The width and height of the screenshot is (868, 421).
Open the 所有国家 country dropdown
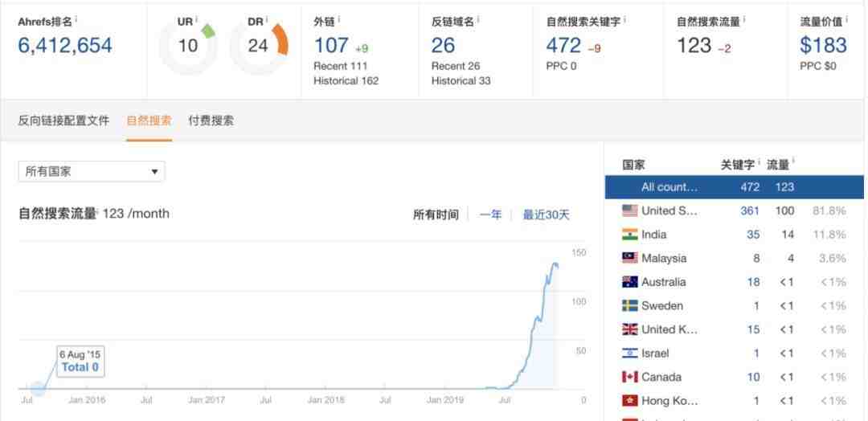pos(92,171)
